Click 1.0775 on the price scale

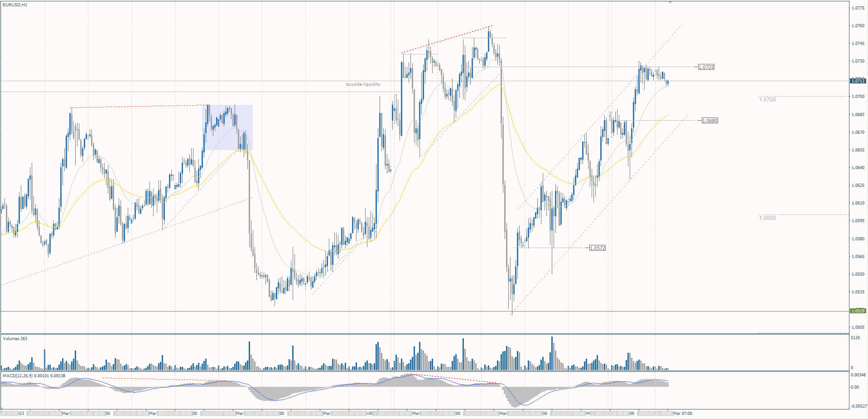coord(858,8)
